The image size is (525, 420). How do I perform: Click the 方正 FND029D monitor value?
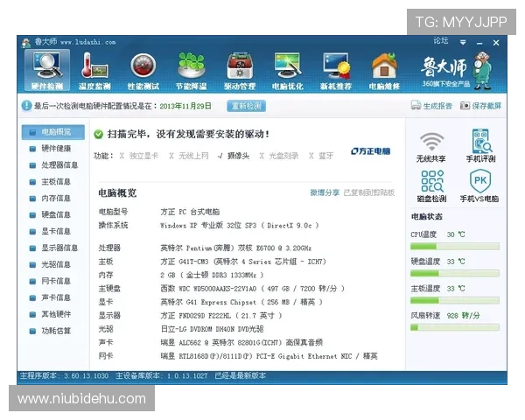point(221,316)
